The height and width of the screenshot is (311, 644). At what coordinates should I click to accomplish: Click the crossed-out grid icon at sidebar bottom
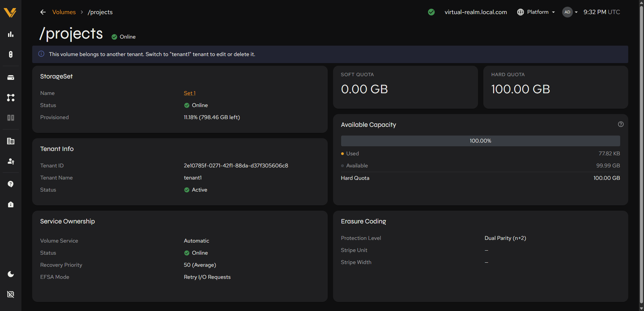point(11,294)
